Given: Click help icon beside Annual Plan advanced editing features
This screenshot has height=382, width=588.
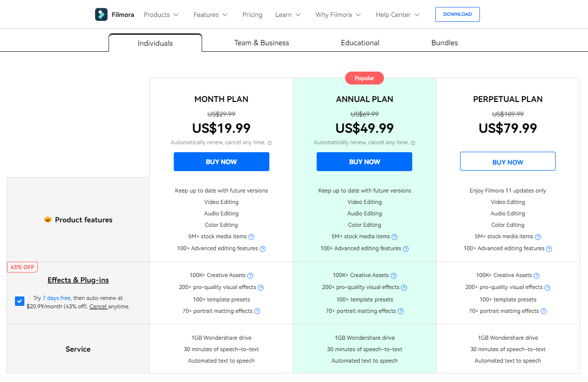Looking at the screenshot, I should point(406,249).
